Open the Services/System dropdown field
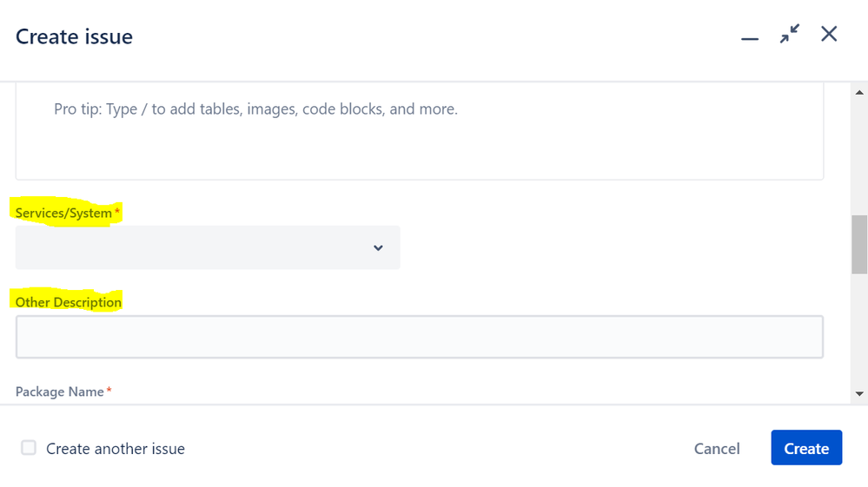Viewport: 868px width, 487px height. click(208, 247)
